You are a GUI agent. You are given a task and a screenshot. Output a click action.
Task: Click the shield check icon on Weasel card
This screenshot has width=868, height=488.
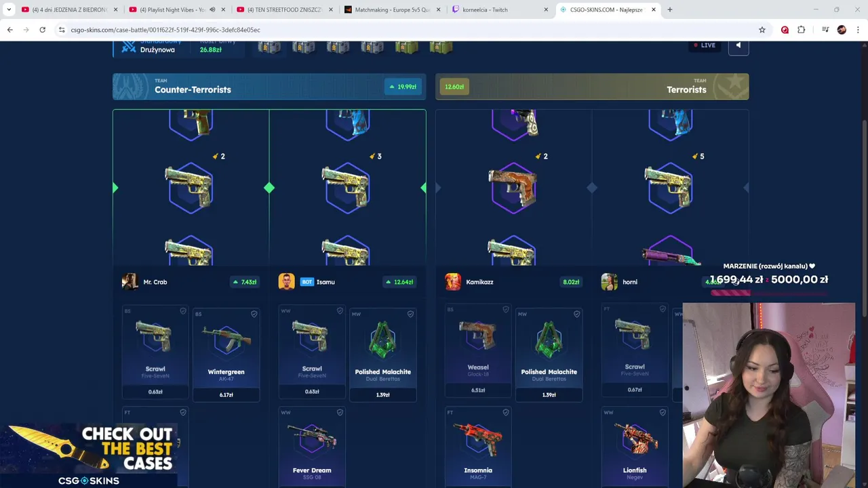click(x=505, y=310)
